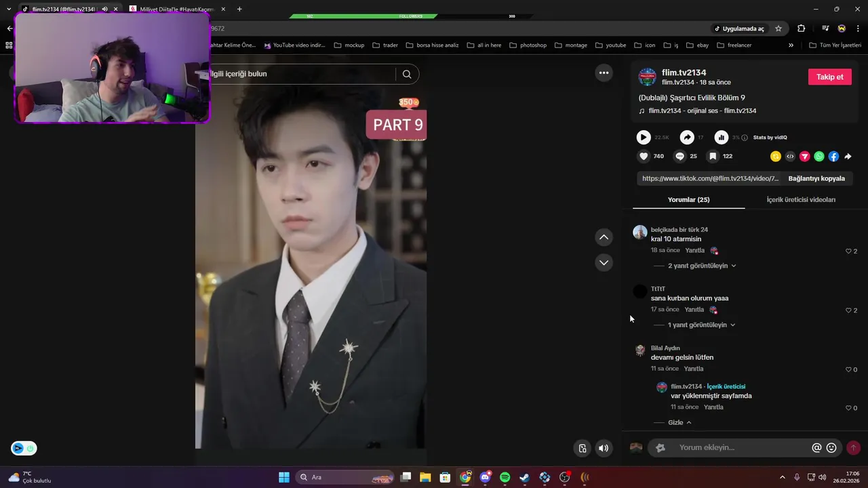Go to next video with down arrow
Viewport: 868px width, 488px height.
point(604,262)
